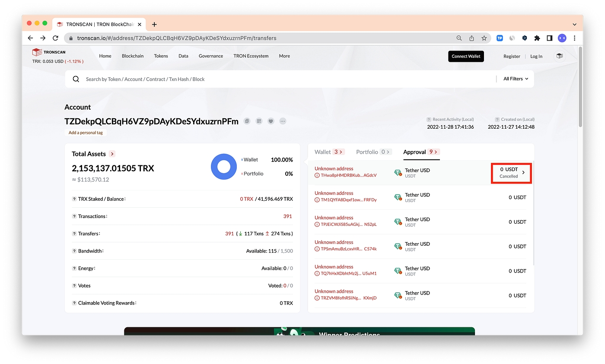The width and height of the screenshot is (605, 364).
Task: Click the search magnifier icon
Action: [x=76, y=79]
